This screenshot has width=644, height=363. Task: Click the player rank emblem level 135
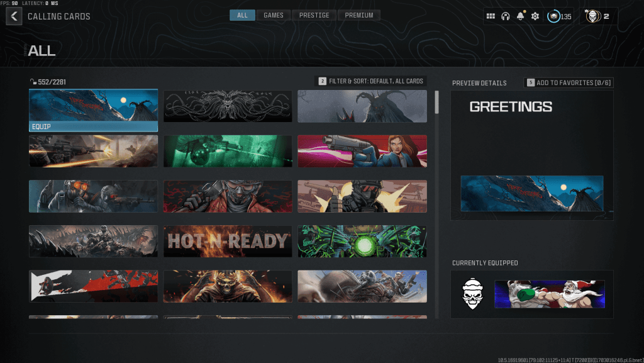[553, 16]
